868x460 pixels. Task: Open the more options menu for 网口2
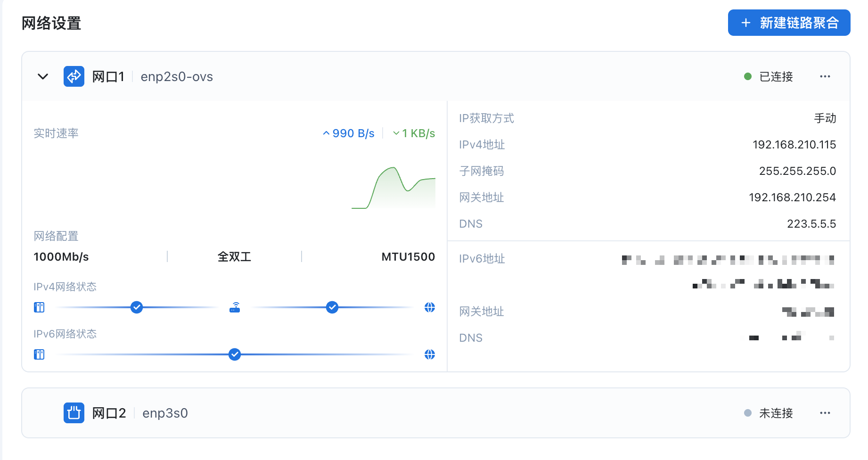pyautogui.click(x=825, y=413)
